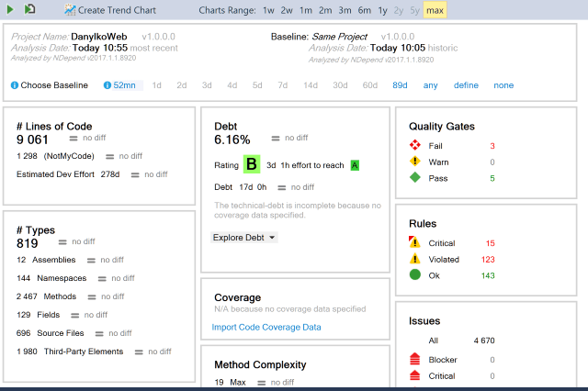Click the Pass count 5
This screenshot has height=391, width=588.
[492, 178]
